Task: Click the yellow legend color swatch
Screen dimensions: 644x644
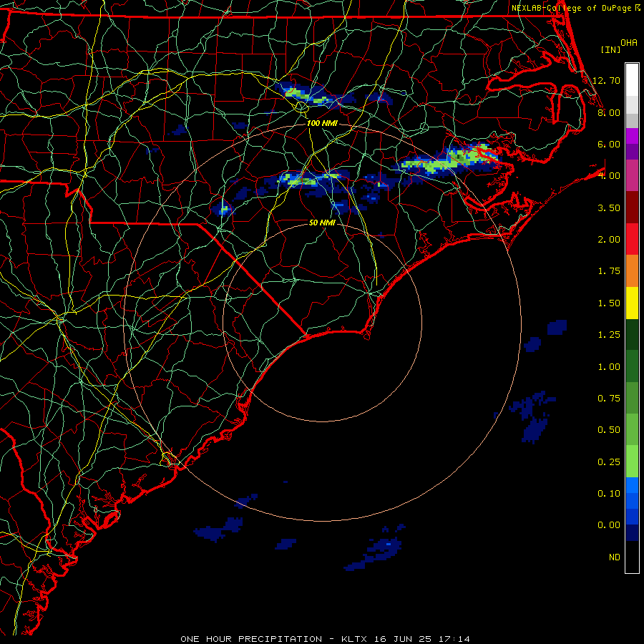Action: point(632,303)
